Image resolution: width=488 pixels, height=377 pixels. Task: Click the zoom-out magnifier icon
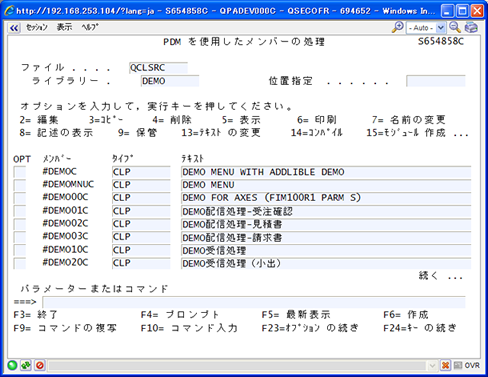[x=455, y=28]
